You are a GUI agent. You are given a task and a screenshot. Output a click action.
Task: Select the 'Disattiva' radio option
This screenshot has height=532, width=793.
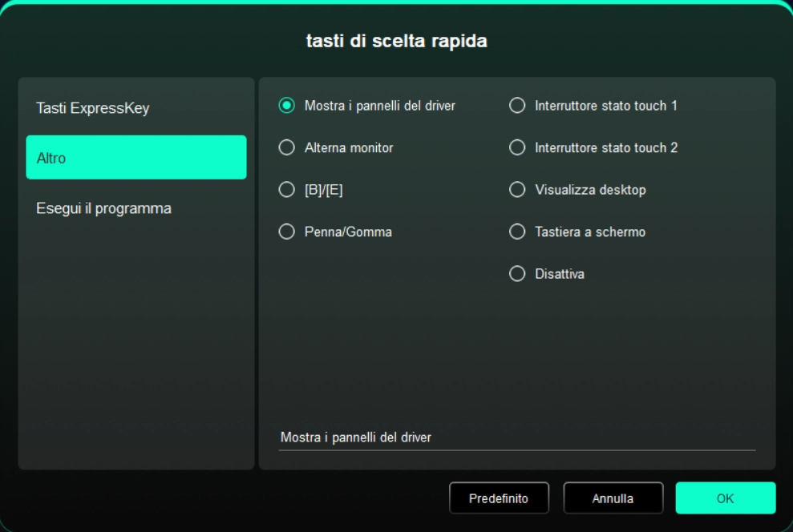click(x=517, y=274)
